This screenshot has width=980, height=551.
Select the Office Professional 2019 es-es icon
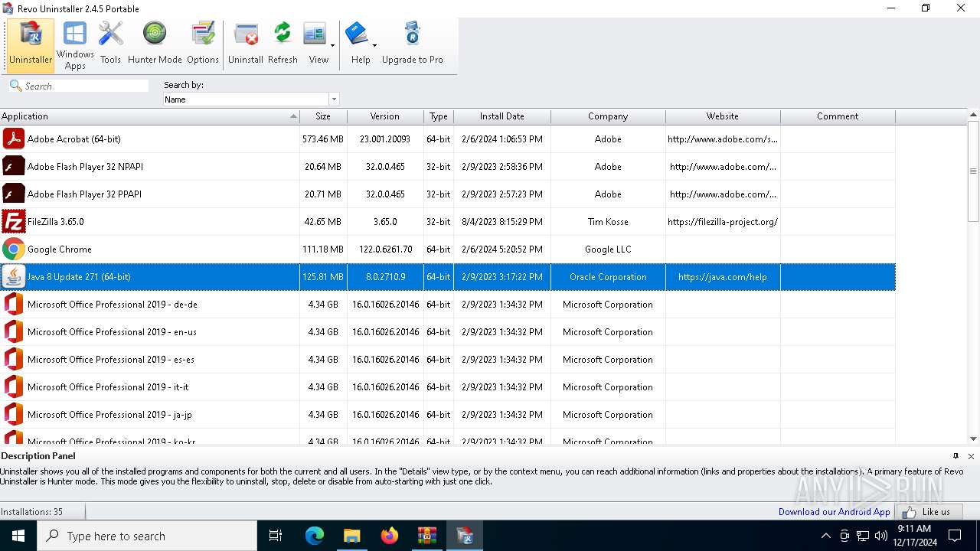tap(14, 360)
